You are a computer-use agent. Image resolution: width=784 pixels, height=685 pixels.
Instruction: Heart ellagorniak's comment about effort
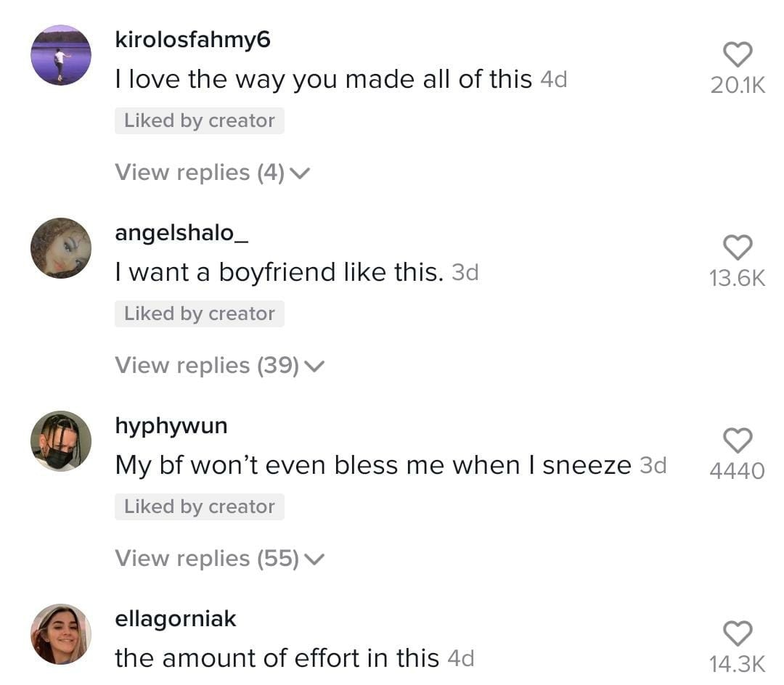pos(738,633)
